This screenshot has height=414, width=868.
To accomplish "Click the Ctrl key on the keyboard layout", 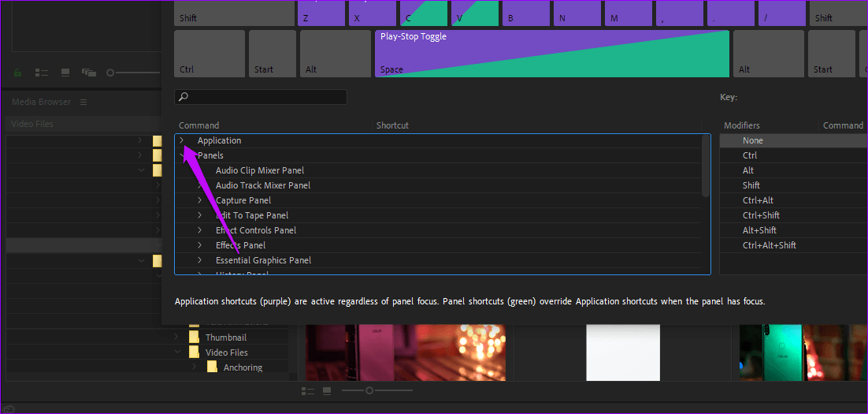I will [208, 54].
